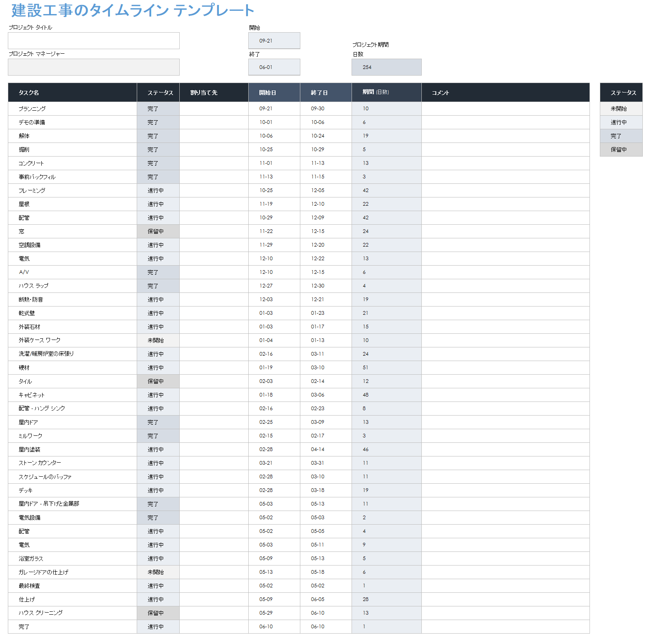
Task: Click the 未開始 status for ガレージドアの仕上げ
Action: tap(158, 572)
